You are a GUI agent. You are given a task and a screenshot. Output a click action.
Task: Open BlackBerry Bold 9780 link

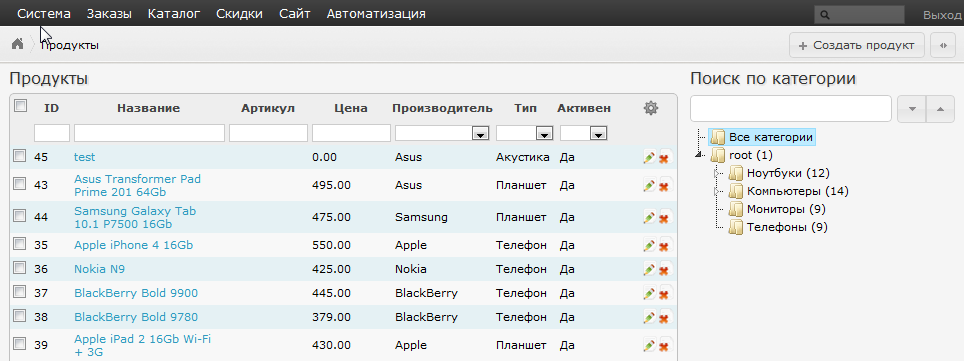[136, 317]
